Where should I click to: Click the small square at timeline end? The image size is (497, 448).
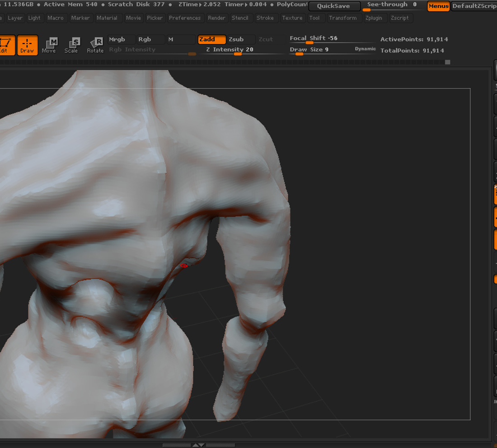tap(448, 62)
